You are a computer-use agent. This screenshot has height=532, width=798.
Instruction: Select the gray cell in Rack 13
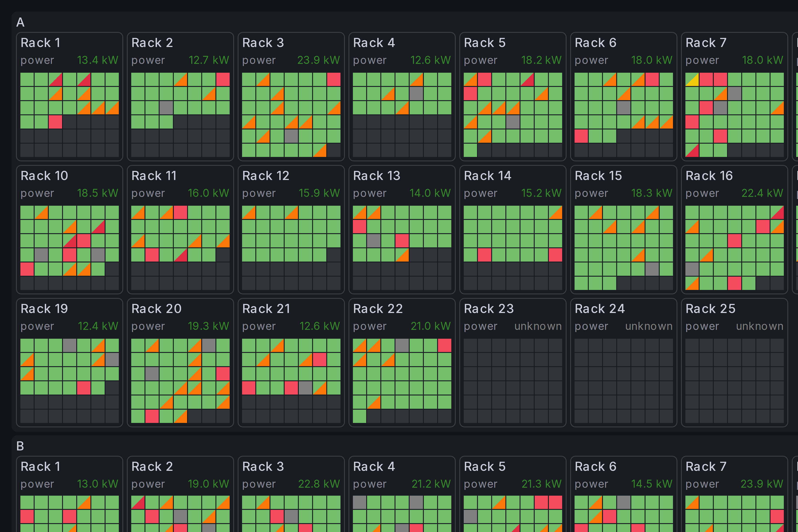pos(374,241)
